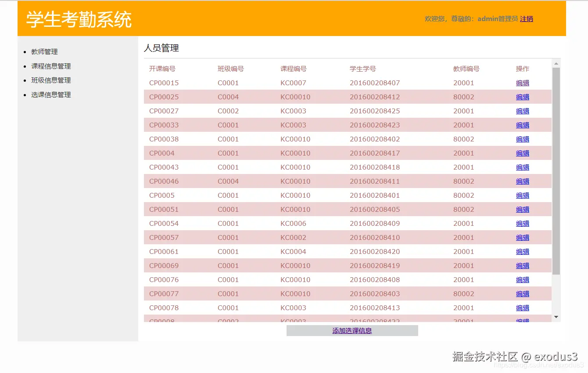Click 编辑 in the CP00057 row

523,238
